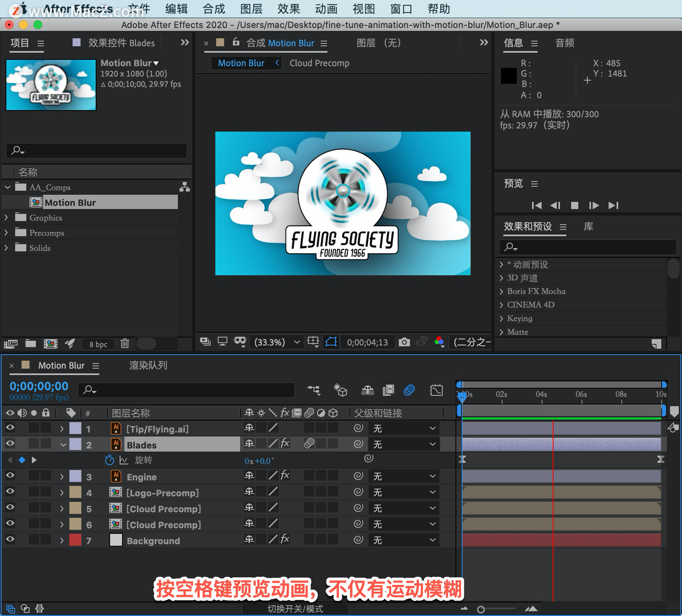Click the primary viewer monitor icon

coord(222,342)
